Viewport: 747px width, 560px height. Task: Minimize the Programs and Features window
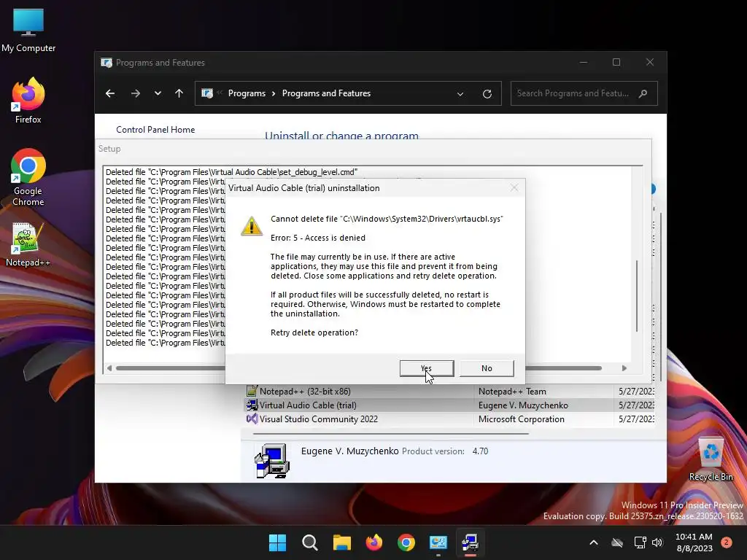[x=584, y=63]
